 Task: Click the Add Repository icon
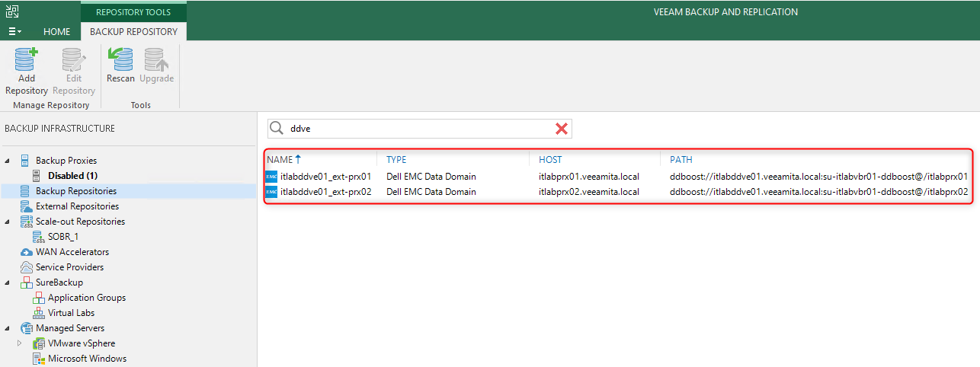26,59
